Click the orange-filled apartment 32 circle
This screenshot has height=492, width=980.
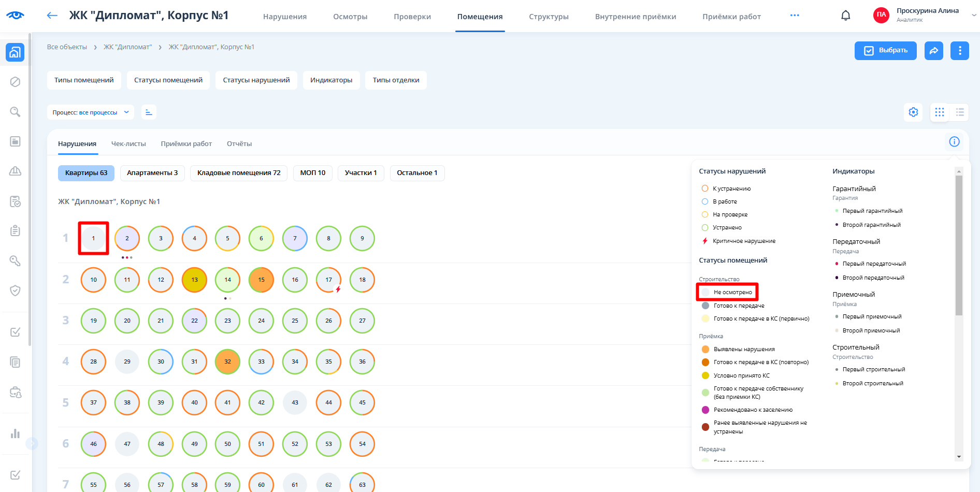point(227,361)
